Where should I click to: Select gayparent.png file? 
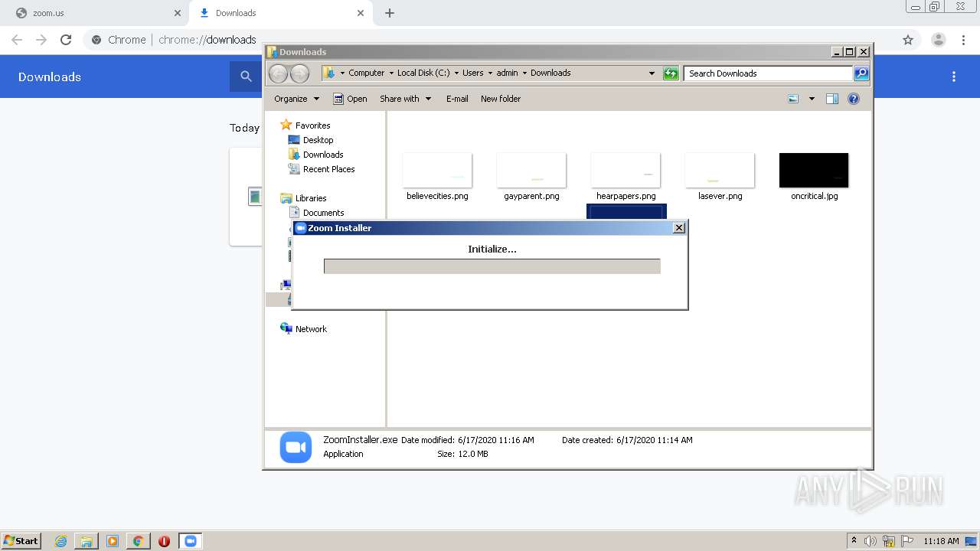[531, 177]
